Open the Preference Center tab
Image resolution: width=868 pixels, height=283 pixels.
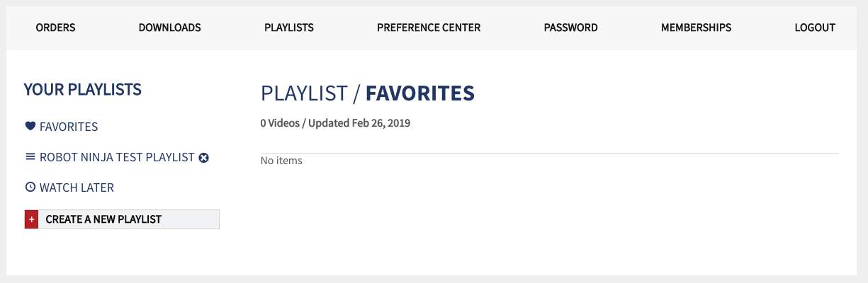[x=429, y=28]
